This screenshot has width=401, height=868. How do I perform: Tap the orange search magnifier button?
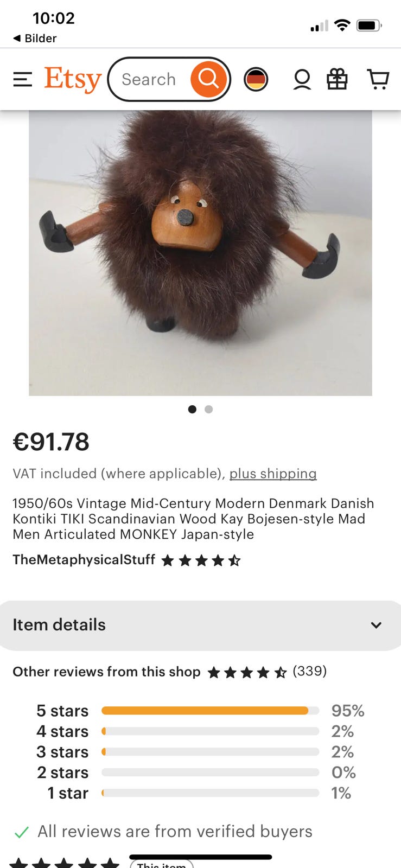208,79
